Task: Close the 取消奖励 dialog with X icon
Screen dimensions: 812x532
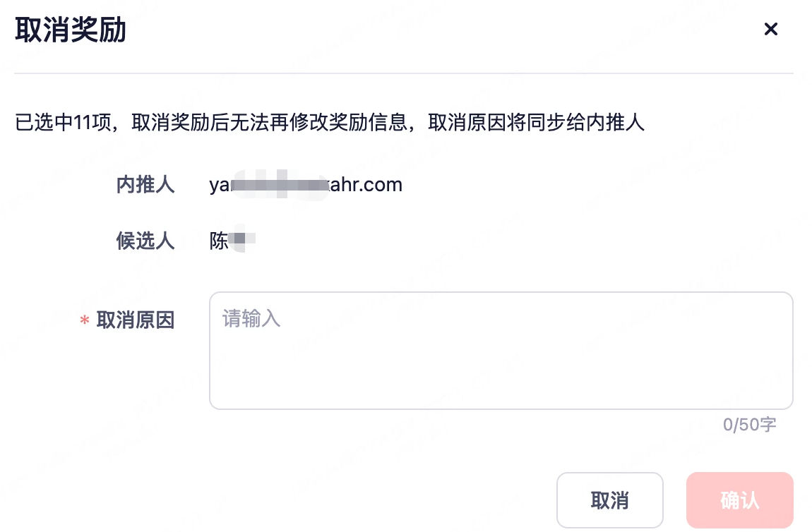Action: coord(770,29)
